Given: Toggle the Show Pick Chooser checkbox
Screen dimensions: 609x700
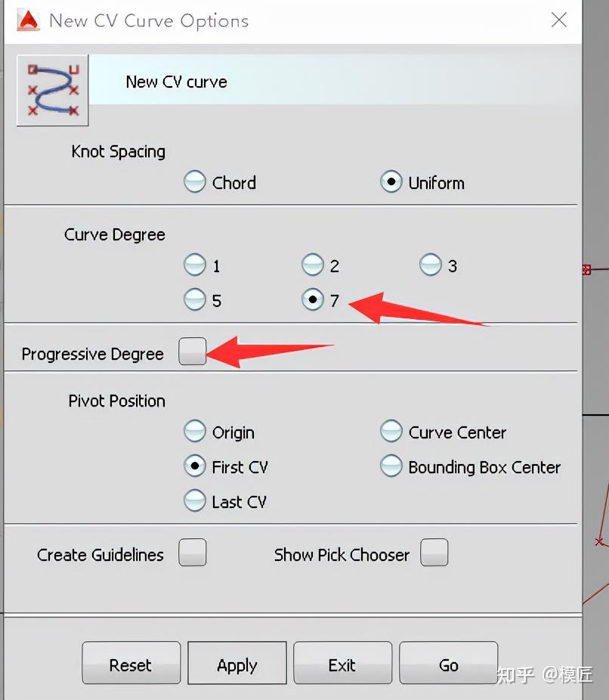Looking at the screenshot, I should 434,553.
